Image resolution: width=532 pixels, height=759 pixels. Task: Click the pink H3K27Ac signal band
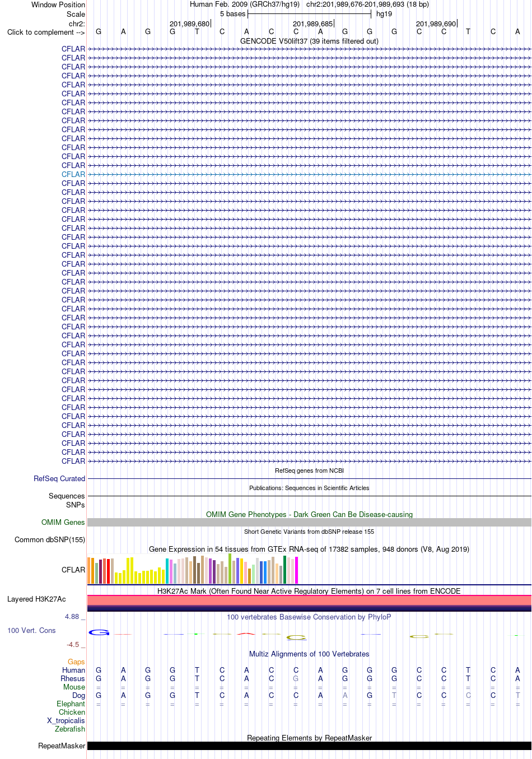(309, 600)
